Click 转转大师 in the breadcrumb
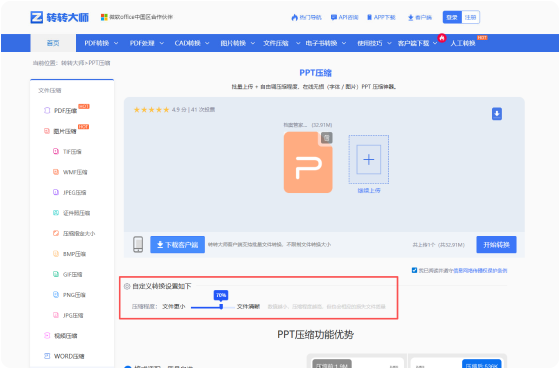Viewport: 560px width, 369px height. 73,63
